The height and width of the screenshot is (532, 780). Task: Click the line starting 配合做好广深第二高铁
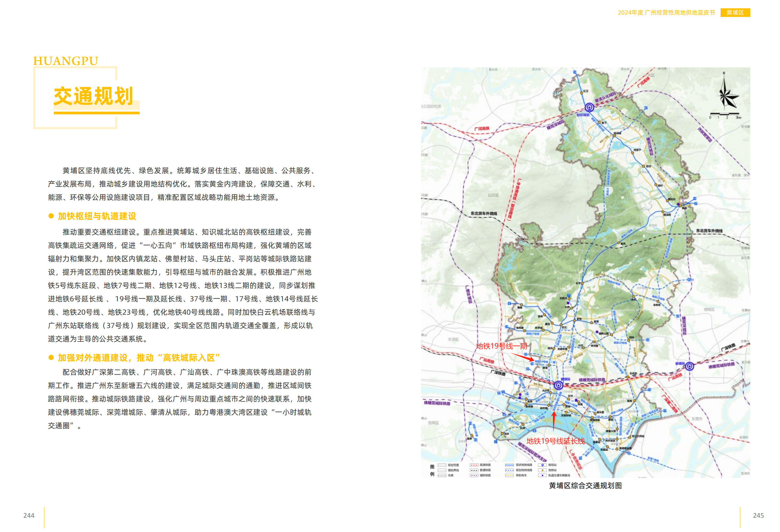coord(187,372)
